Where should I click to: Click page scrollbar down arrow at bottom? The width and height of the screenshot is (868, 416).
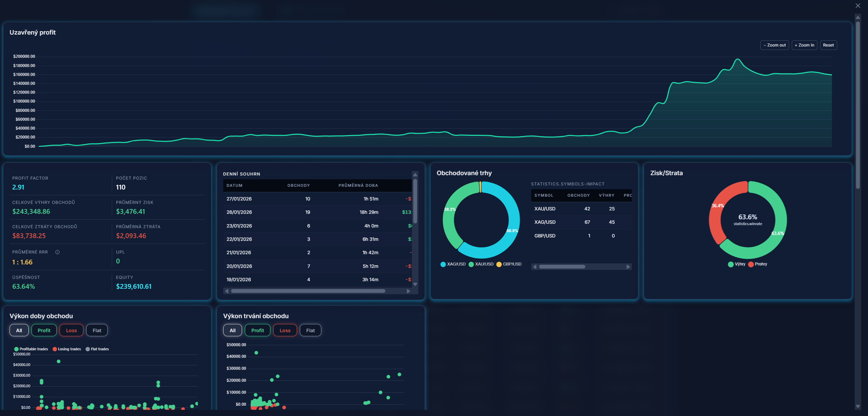pos(858,406)
